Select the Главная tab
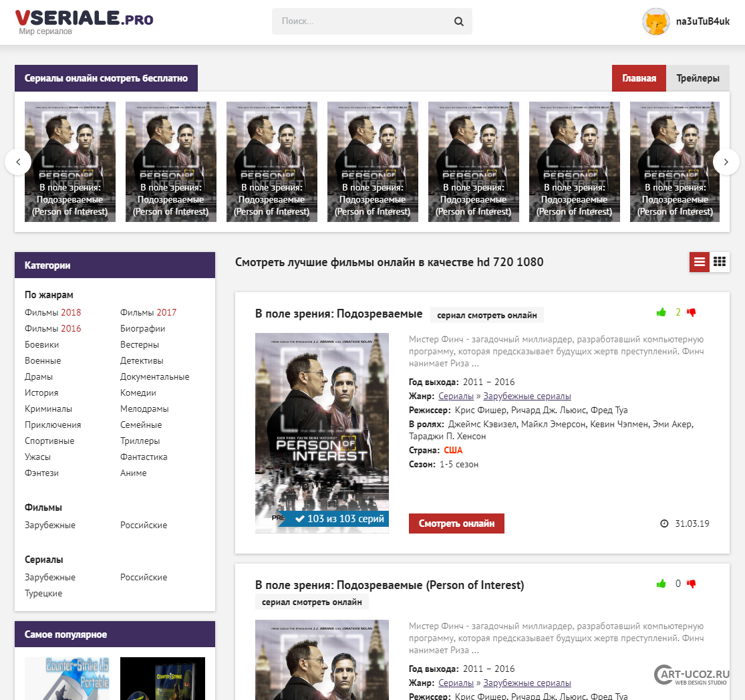 tap(639, 78)
